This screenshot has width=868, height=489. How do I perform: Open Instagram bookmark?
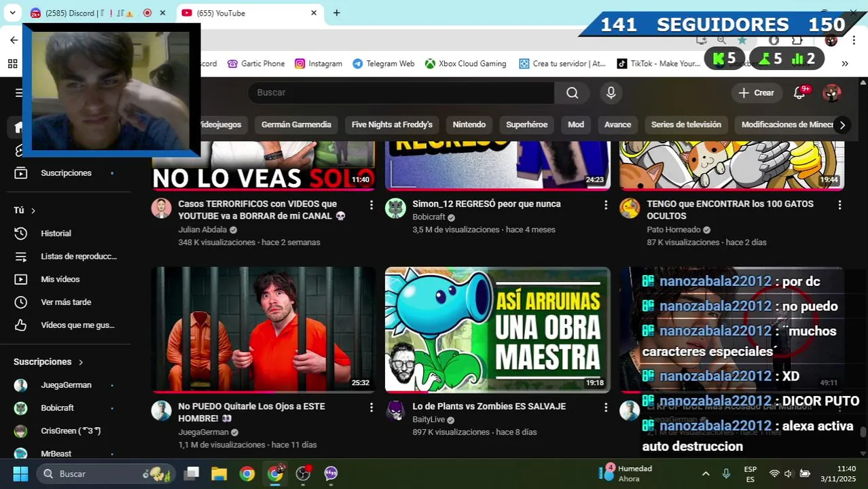(319, 63)
